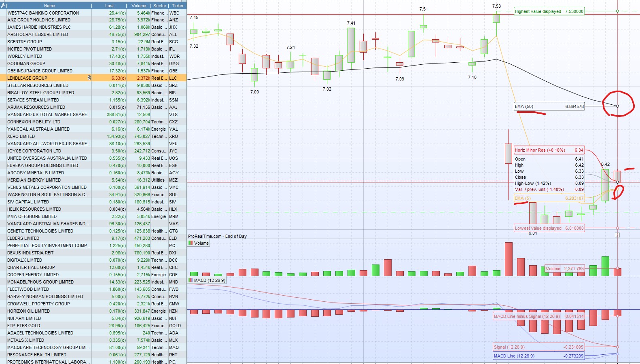Select BISALLOY STEEL GROUP LIMITED row
The image size is (640, 364).
[93, 93]
